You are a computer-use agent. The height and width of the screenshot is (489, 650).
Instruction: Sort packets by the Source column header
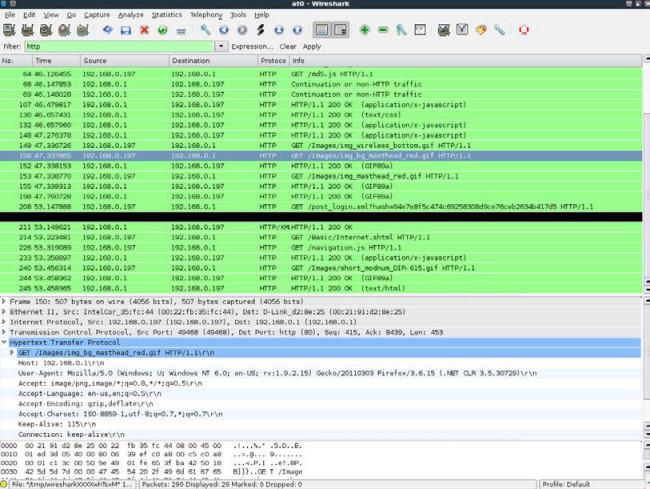coord(125,61)
